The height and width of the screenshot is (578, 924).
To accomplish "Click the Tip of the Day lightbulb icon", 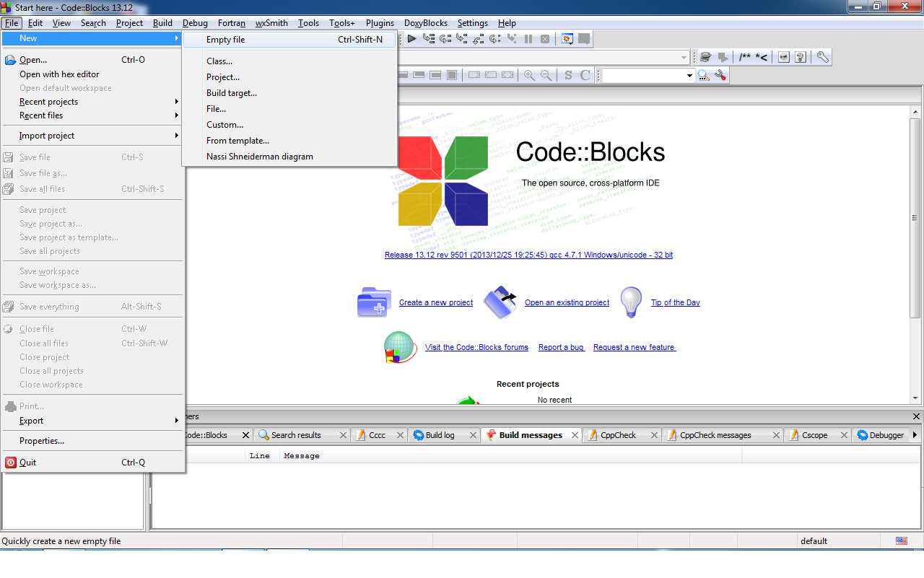I will coord(632,302).
